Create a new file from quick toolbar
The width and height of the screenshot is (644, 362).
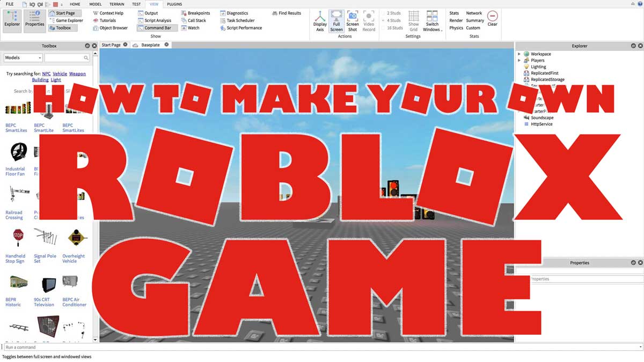(25, 4)
